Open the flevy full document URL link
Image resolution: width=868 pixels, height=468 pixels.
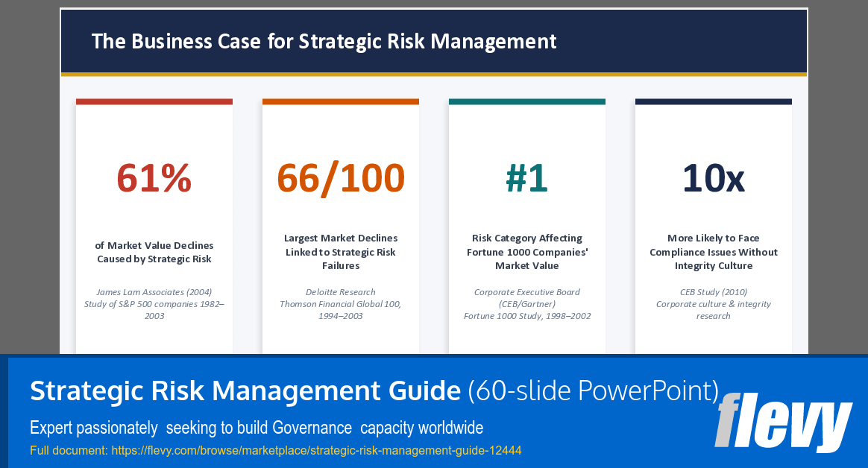(x=316, y=450)
